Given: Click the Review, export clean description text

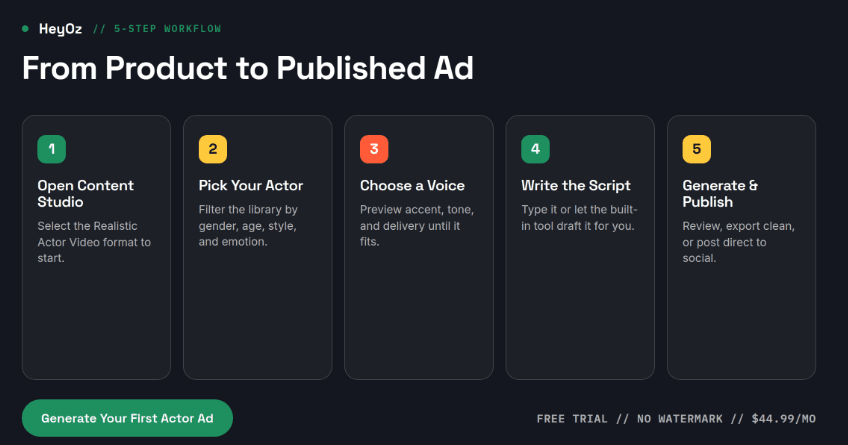Looking at the screenshot, I should pos(739,242).
